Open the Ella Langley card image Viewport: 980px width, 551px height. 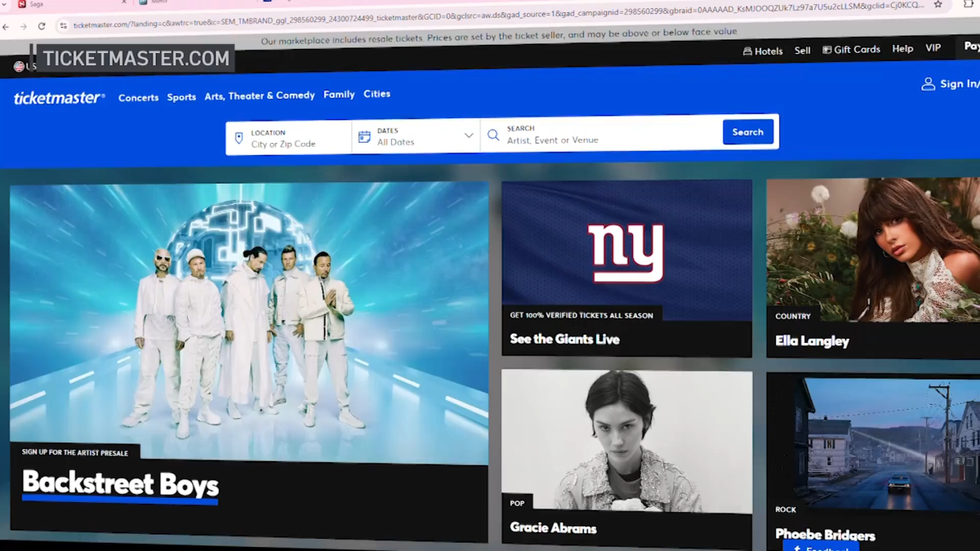pos(873,250)
